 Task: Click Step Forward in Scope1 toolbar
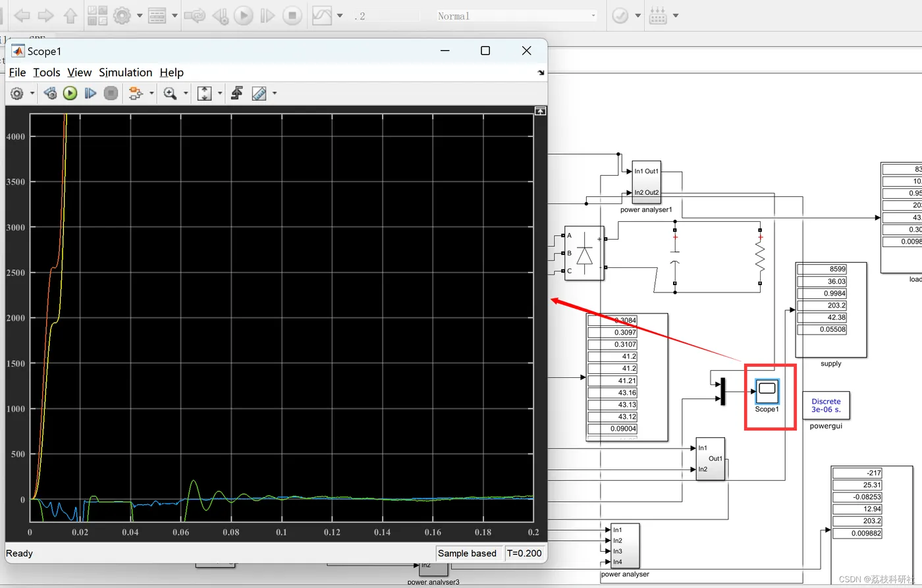(x=91, y=94)
